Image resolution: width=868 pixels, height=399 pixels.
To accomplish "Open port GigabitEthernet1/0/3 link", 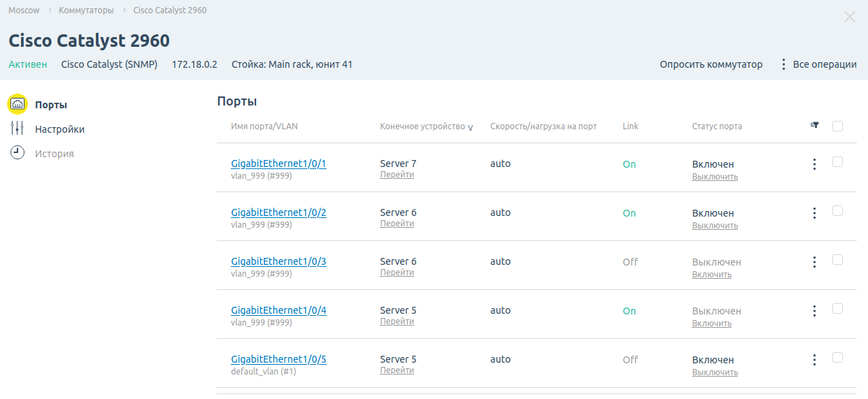I will 278,261.
